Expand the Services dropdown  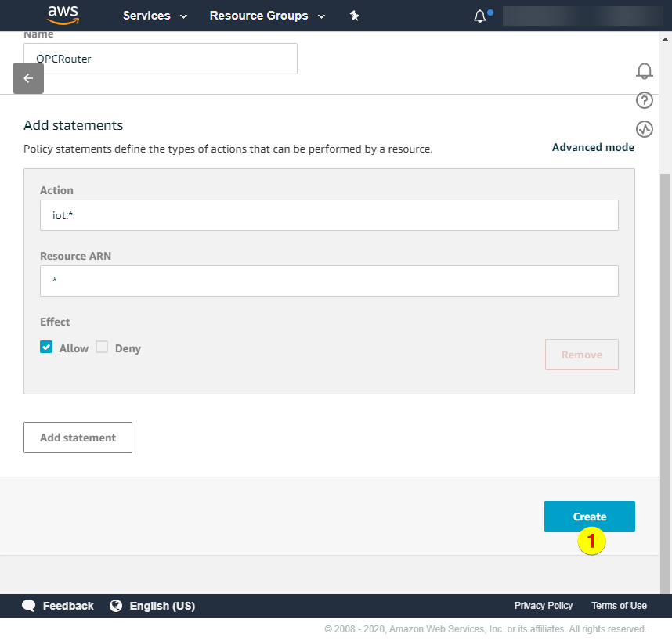click(x=154, y=15)
